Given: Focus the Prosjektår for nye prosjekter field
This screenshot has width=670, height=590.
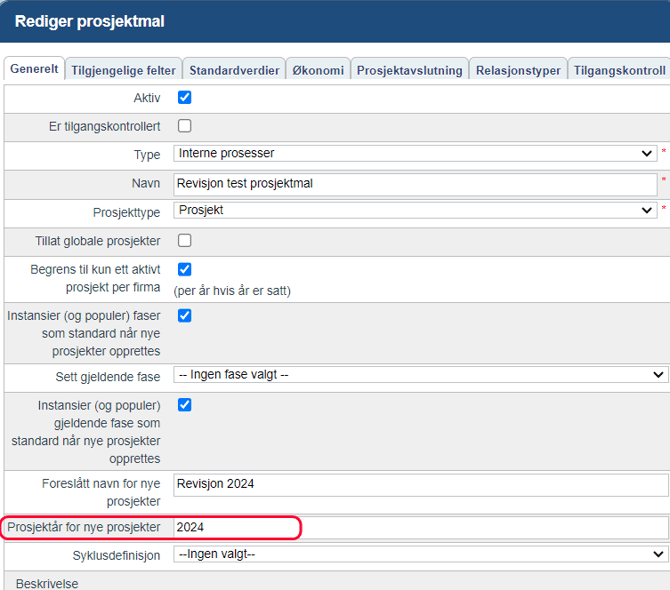Looking at the screenshot, I should point(420,527).
